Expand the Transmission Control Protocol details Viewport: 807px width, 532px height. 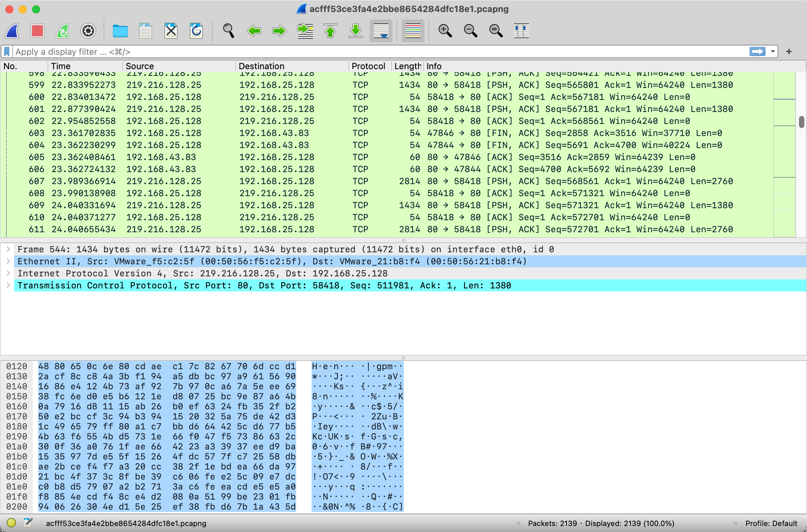(x=8, y=285)
